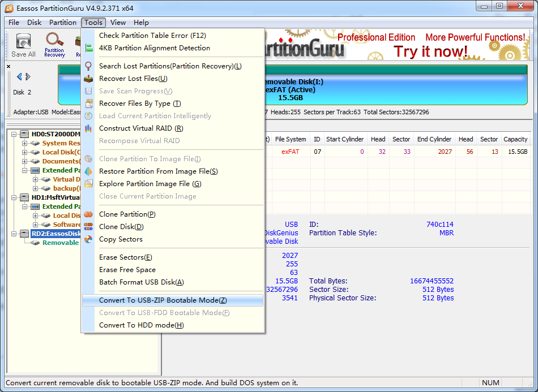Collapse the HD0:ST2000DM tree node
The height and width of the screenshot is (392, 538).
[x=14, y=134]
